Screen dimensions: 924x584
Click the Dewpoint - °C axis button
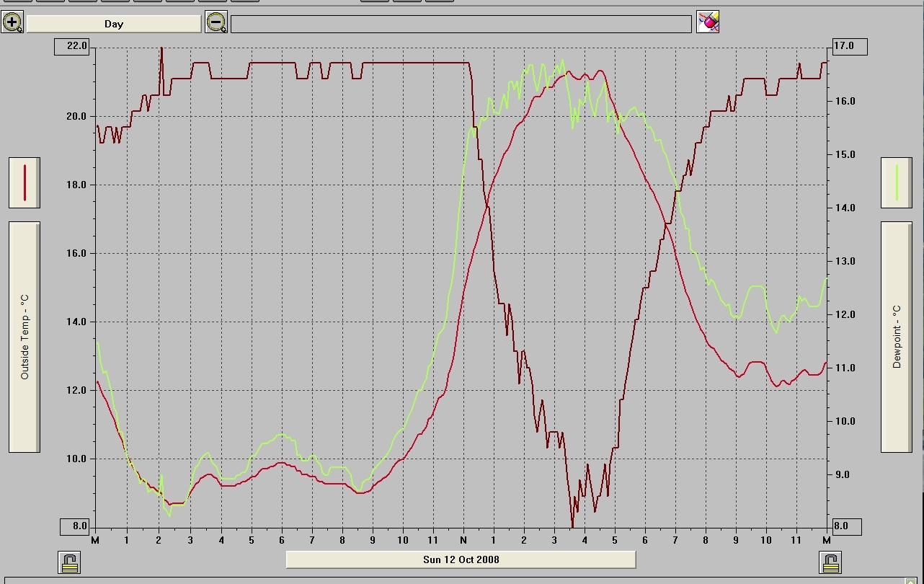click(897, 337)
